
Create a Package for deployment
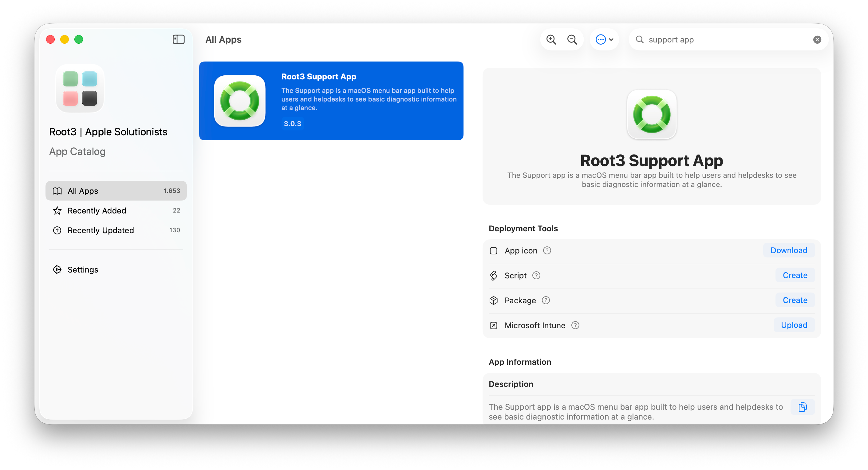795,300
